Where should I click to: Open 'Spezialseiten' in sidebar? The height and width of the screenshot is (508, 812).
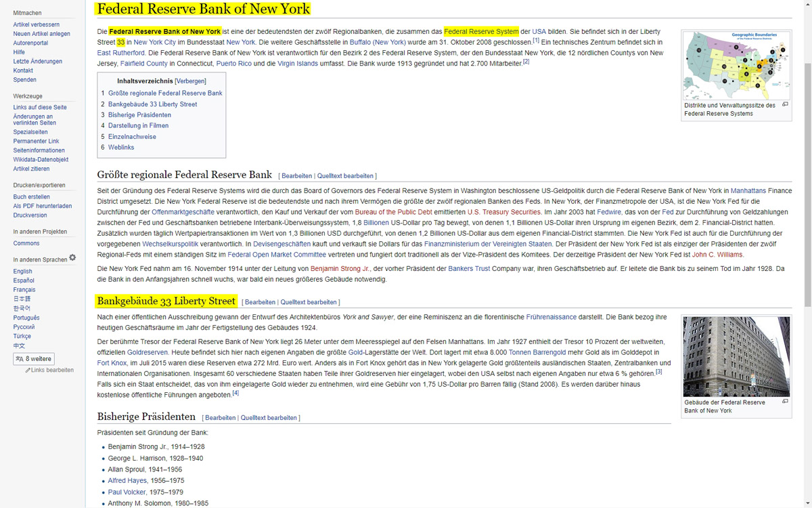[x=30, y=132]
